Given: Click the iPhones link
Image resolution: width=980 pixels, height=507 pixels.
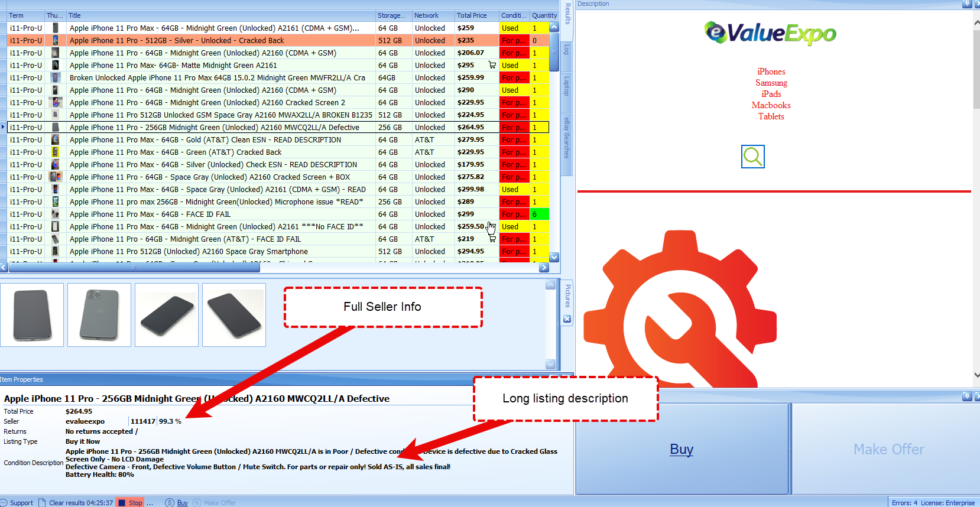Looking at the screenshot, I should 771,71.
